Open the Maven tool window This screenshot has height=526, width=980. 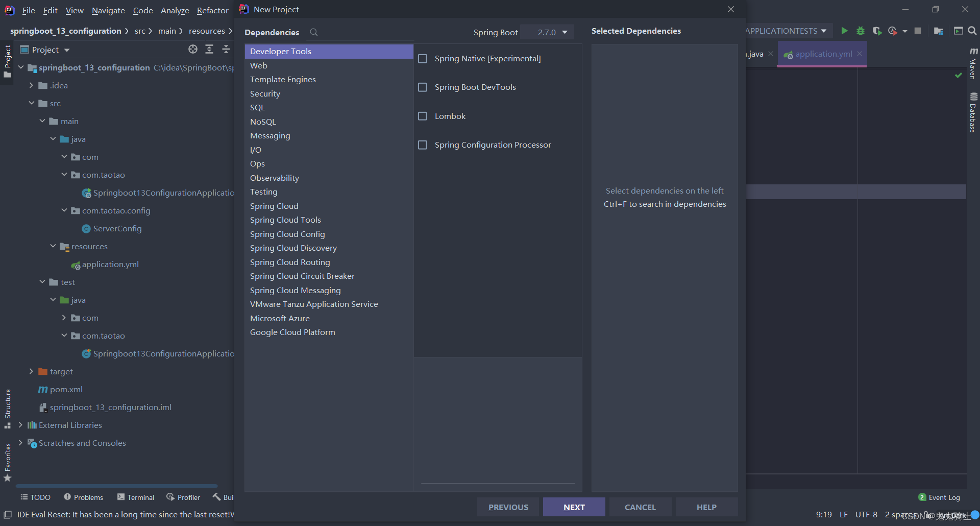pyautogui.click(x=973, y=64)
